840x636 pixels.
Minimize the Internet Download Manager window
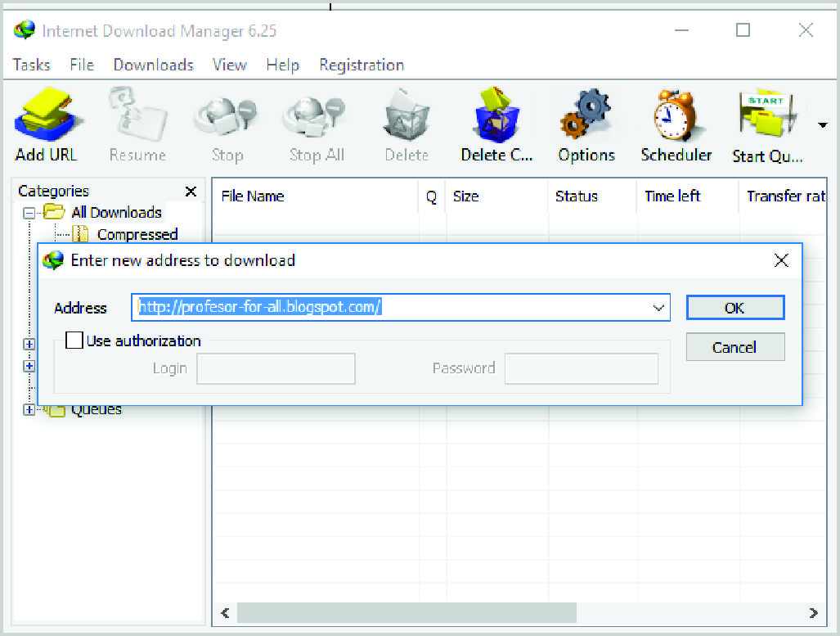pyautogui.click(x=681, y=30)
